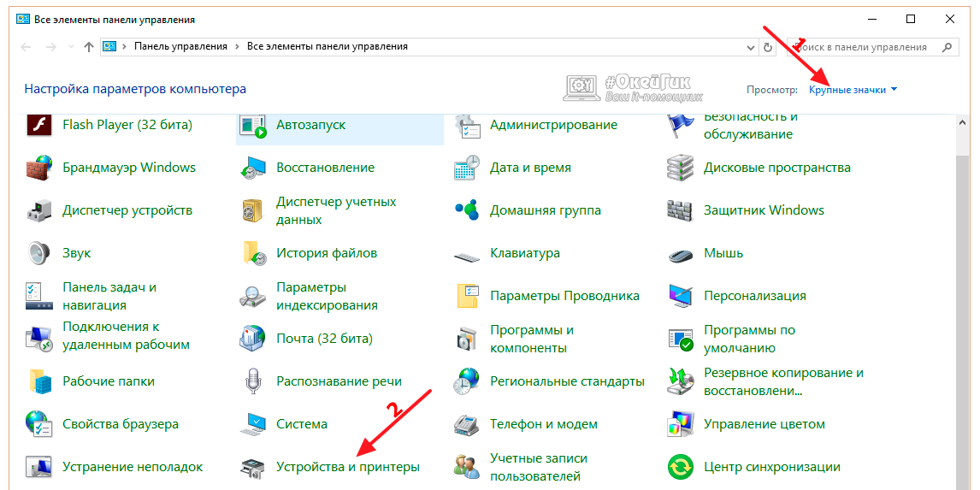Open the Клавиатура keyboard icon
The height and width of the screenshot is (490, 980).
[467, 255]
